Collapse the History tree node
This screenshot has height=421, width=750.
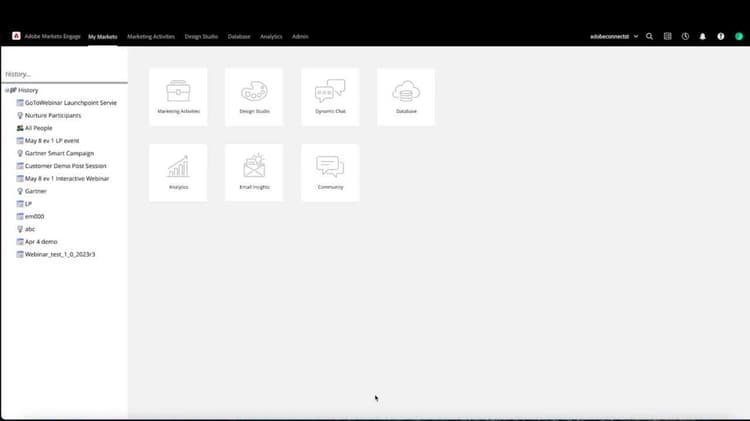coord(7,90)
